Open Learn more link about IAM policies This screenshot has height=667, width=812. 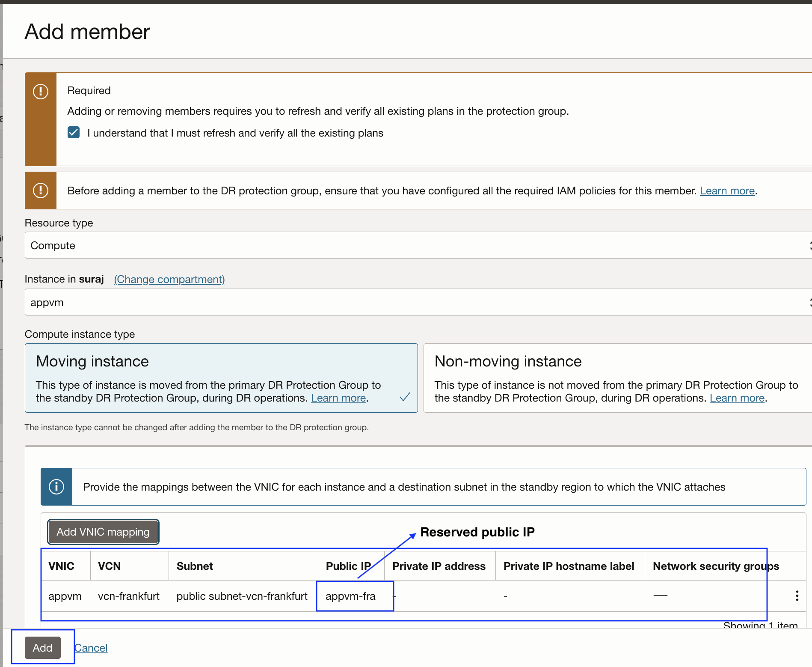tap(727, 191)
